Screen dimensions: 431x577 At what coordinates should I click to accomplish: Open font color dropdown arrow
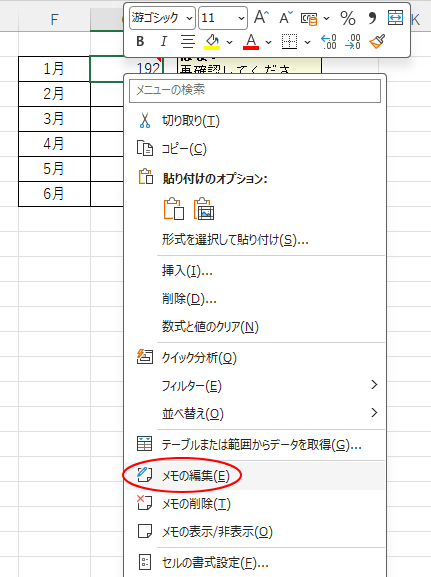[269, 42]
